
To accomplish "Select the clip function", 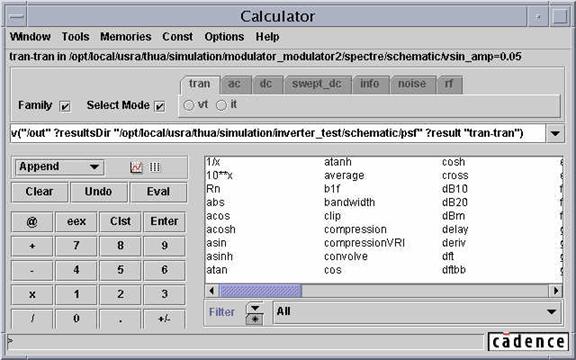I will (x=332, y=216).
